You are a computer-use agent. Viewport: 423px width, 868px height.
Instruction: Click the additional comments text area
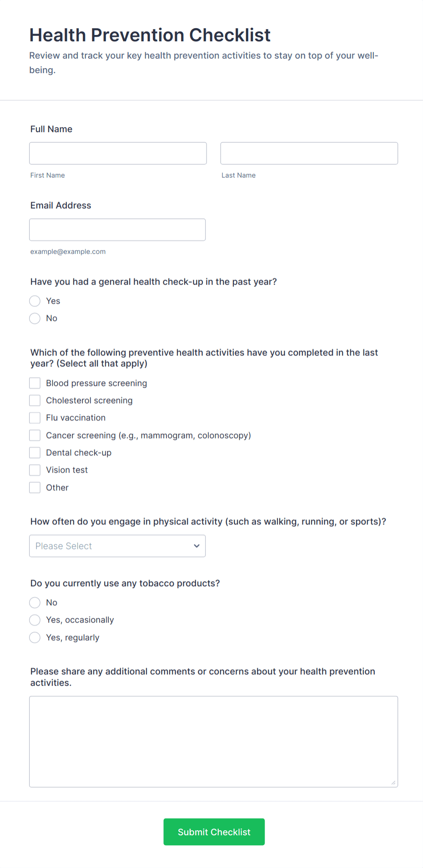coord(213,741)
